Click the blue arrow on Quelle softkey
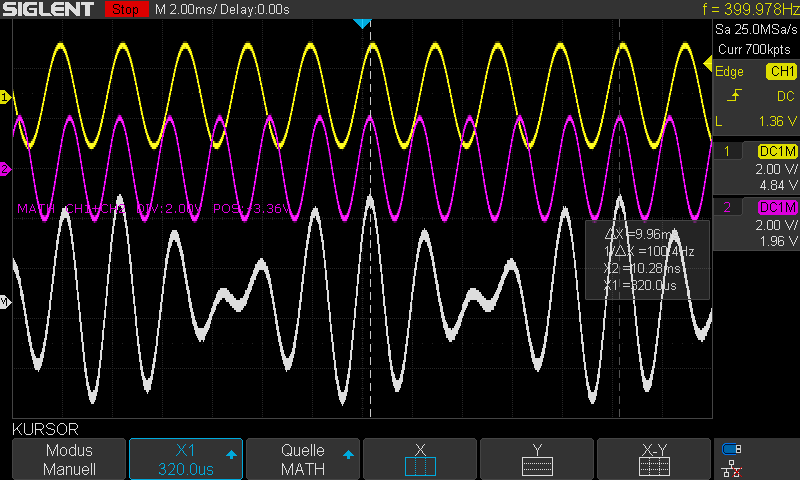Screen dimensions: 800x480 348,454
